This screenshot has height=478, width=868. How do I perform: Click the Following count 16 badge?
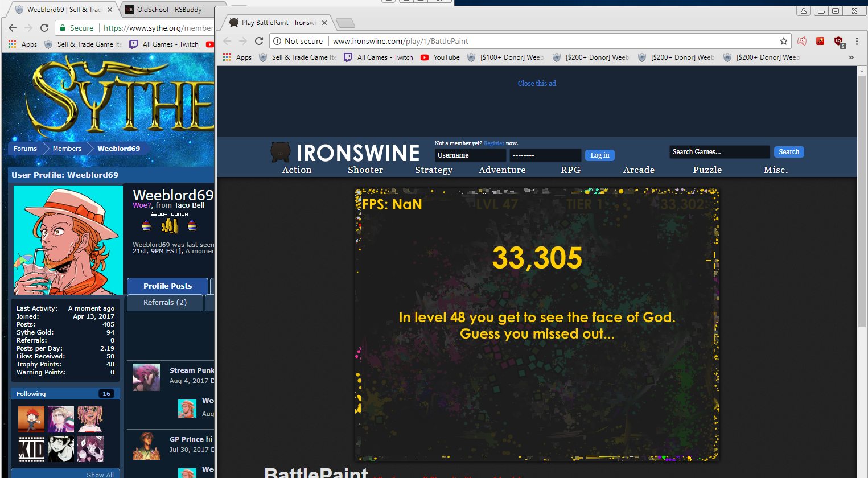(106, 394)
